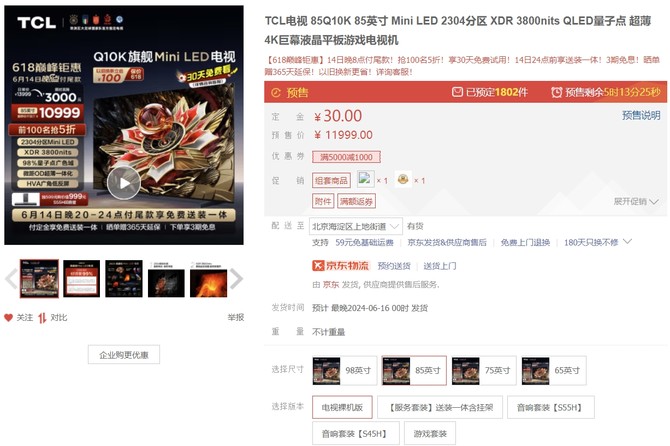Select the 音响套装【S55H】 version
Viewport: 670px width, 446px height.
coord(550,408)
